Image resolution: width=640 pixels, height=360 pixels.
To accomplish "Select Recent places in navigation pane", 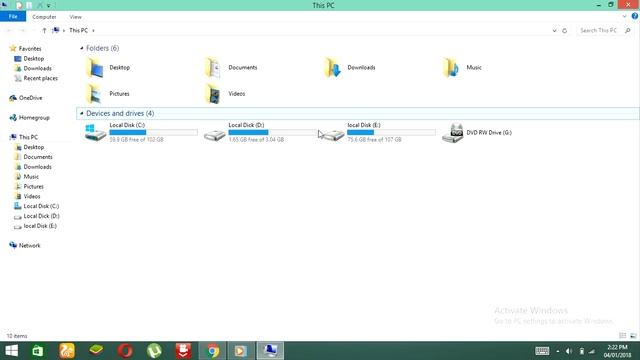I will pyautogui.click(x=40, y=78).
